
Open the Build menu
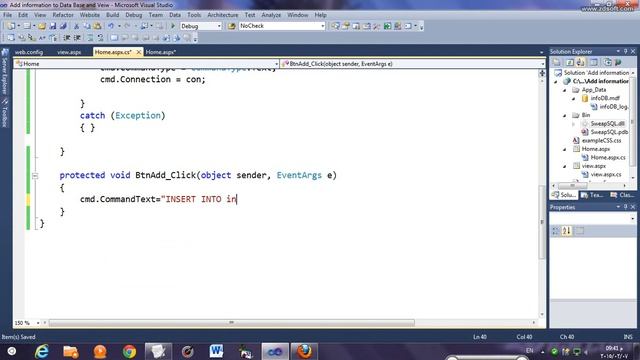[x=112, y=15]
